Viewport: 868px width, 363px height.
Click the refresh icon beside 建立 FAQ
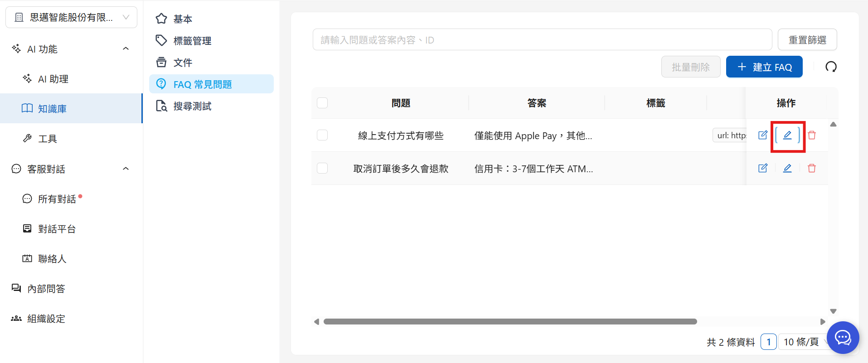tap(830, 67)
